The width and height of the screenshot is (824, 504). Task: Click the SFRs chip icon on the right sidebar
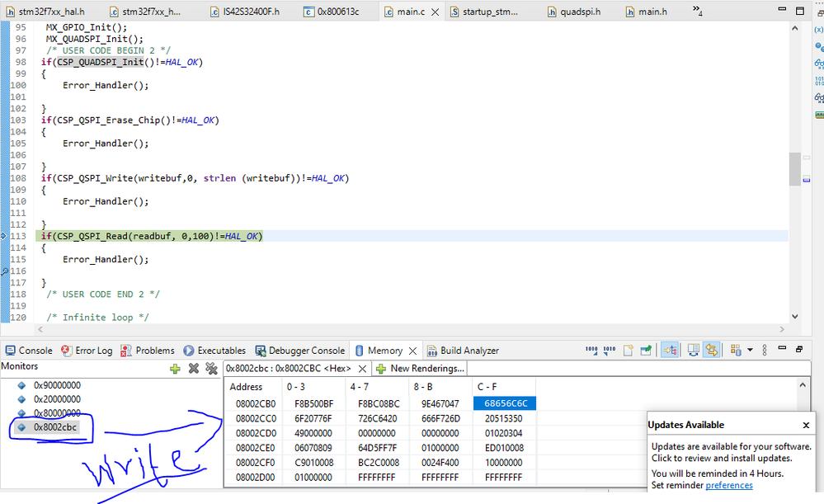pyautogui.click(x=818, y=115)
